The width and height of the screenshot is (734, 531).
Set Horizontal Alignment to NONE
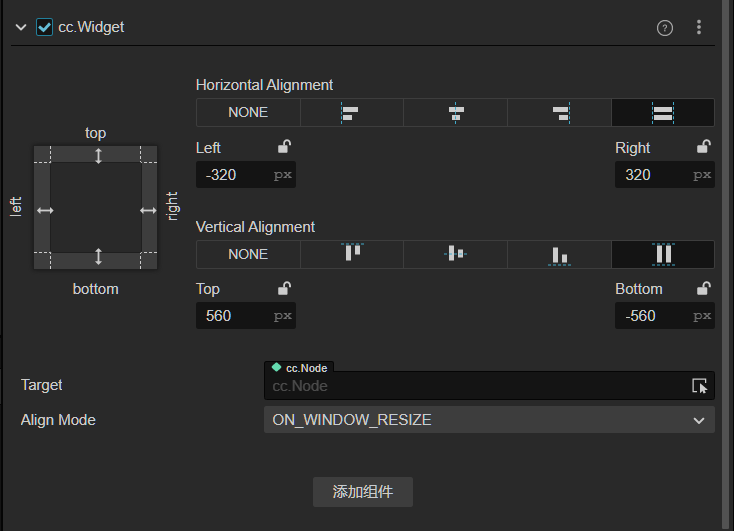(x=248, y=112)
